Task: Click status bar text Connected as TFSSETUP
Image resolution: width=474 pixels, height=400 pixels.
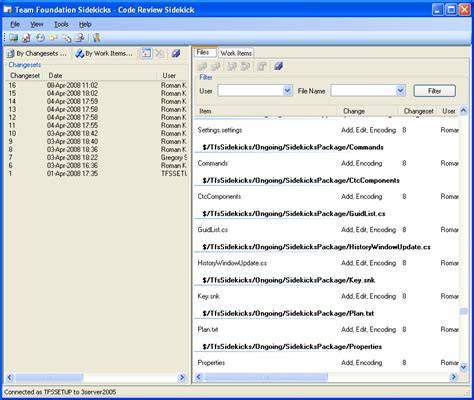Action: tap(60, 392)
